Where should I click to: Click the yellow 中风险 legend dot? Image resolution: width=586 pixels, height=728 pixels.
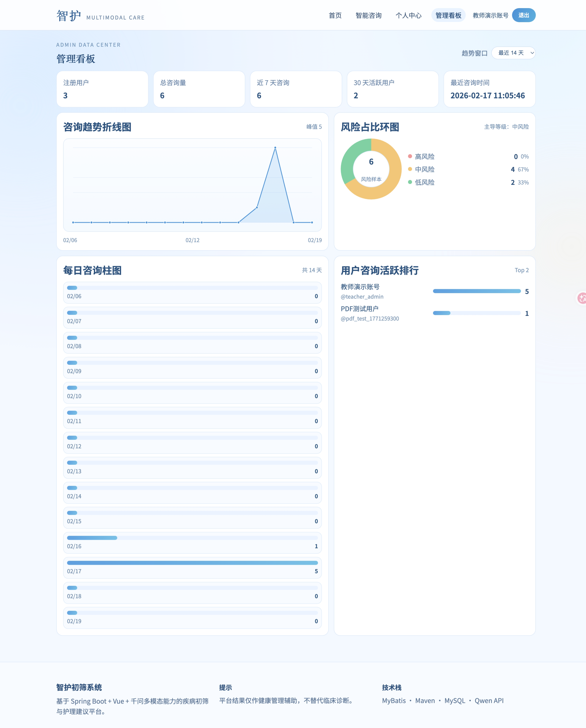[410, 169]
